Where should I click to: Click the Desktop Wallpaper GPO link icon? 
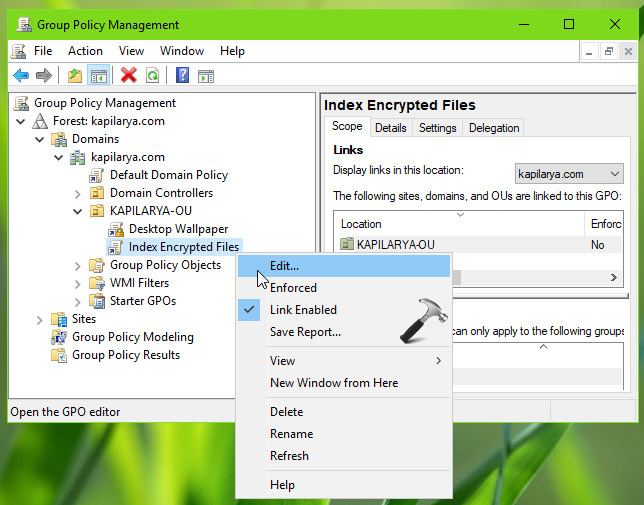click(116, 229)
